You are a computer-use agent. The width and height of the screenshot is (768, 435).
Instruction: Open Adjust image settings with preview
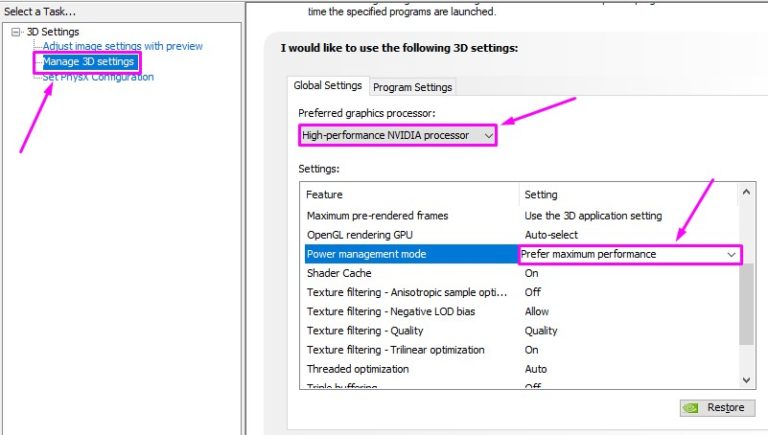click(x=122, y=46)
